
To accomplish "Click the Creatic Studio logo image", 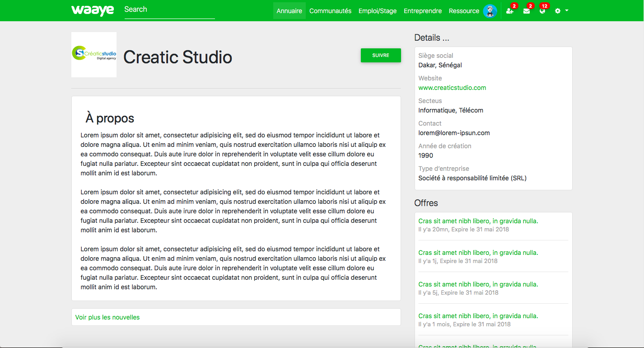I will 94,55.
